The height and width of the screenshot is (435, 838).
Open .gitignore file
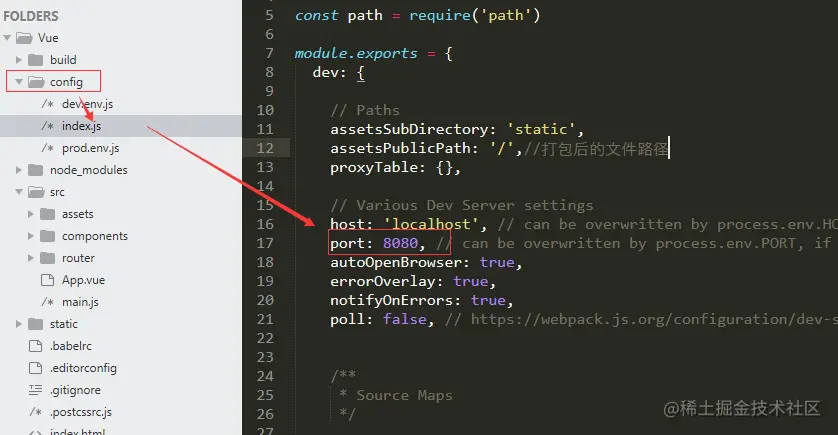[x=75, y=390]
